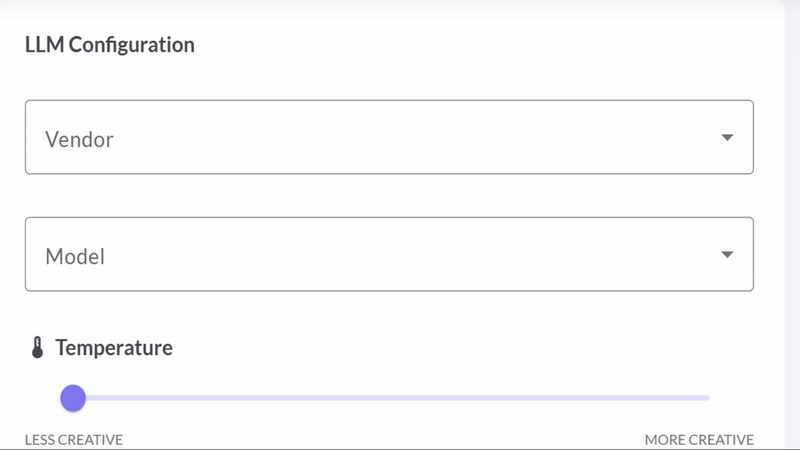Click the Model placeholder text

[x=75, y=257]
